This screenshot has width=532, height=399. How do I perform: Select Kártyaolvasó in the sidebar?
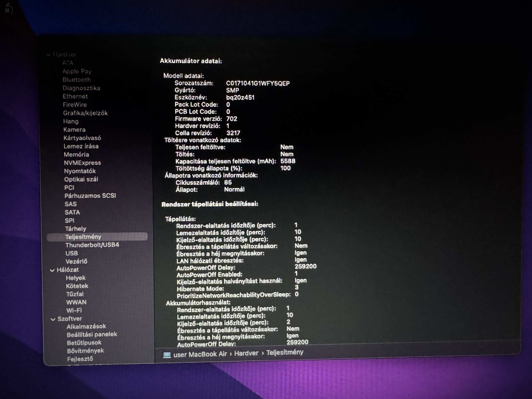tap(82, 138)
